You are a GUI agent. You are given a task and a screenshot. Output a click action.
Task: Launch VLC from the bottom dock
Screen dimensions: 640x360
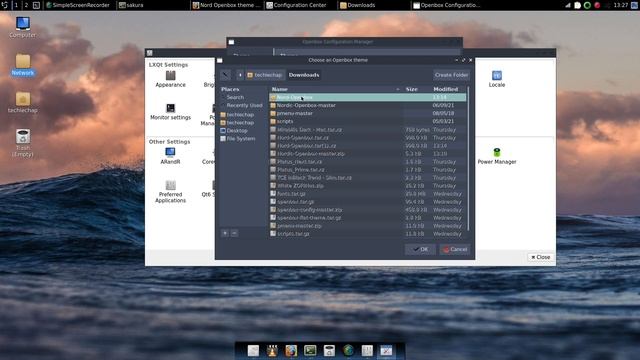coord(272,351)
